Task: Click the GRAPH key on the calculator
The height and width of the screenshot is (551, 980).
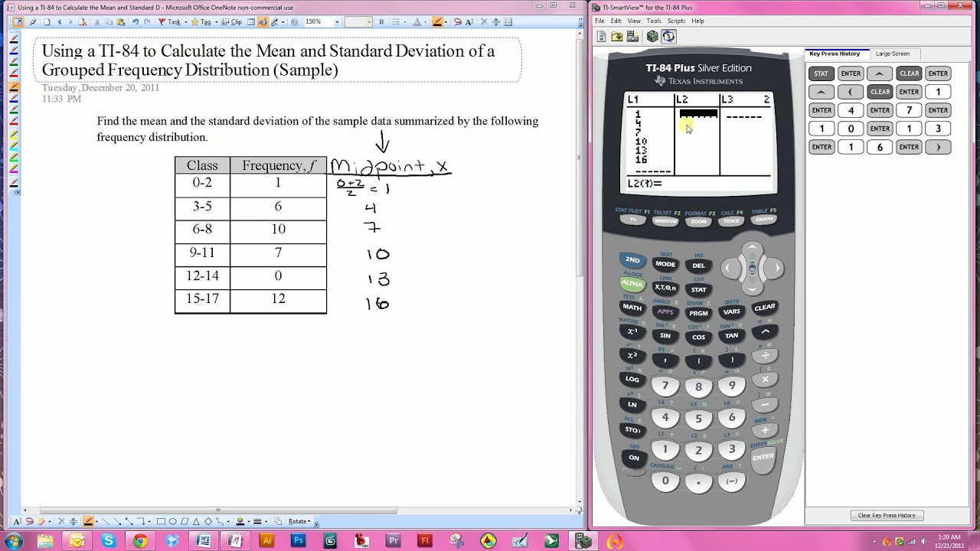Action: pyautogui.click(x=763, y=220)
